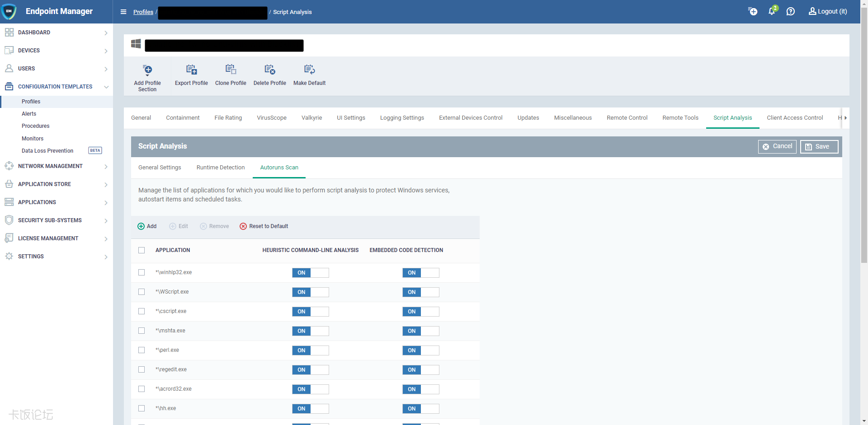Click the Configuration Templates sidebar icon
This screenshot has height=425, width=868.
pos(9,86)
